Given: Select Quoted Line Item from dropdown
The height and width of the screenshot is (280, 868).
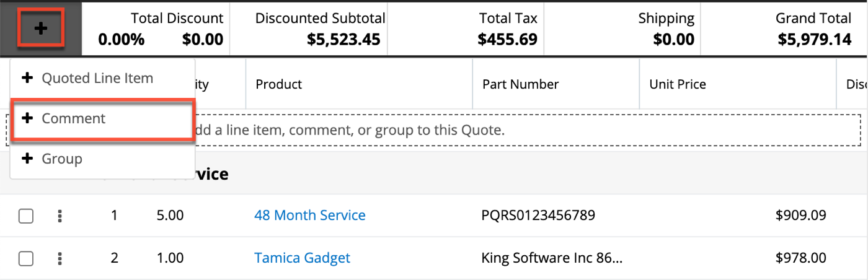Looking at the screenshot, I should click(97, 79).
